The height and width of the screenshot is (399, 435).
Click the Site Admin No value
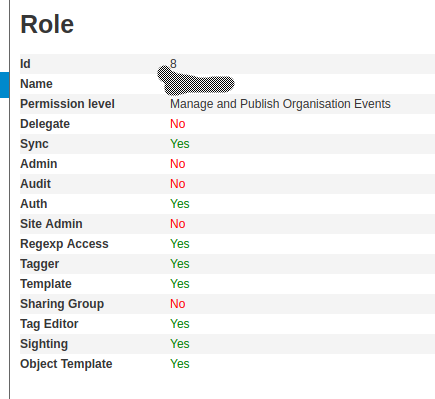(178, 224)
